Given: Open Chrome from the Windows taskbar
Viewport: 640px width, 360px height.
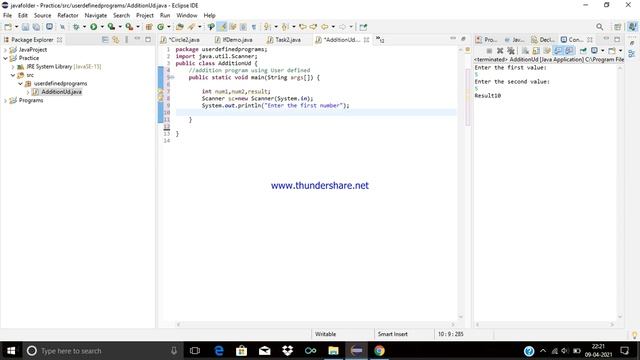Looking at the screenshot, I should [379, 351].
